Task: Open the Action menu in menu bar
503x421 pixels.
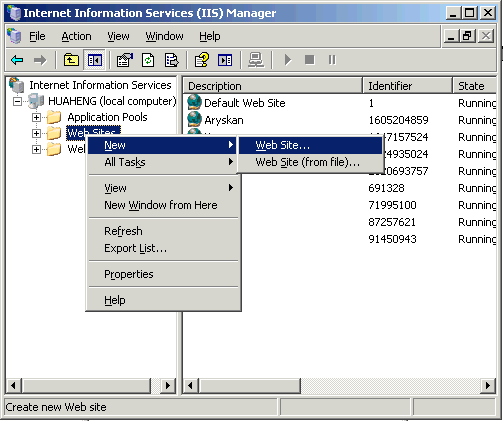Action: point(76,36)
